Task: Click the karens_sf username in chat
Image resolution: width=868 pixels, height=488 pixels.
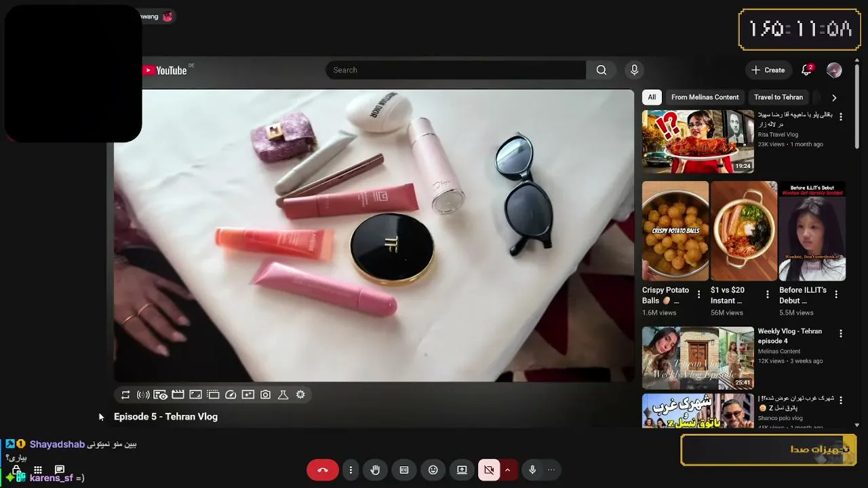Action: click(51, 478)
